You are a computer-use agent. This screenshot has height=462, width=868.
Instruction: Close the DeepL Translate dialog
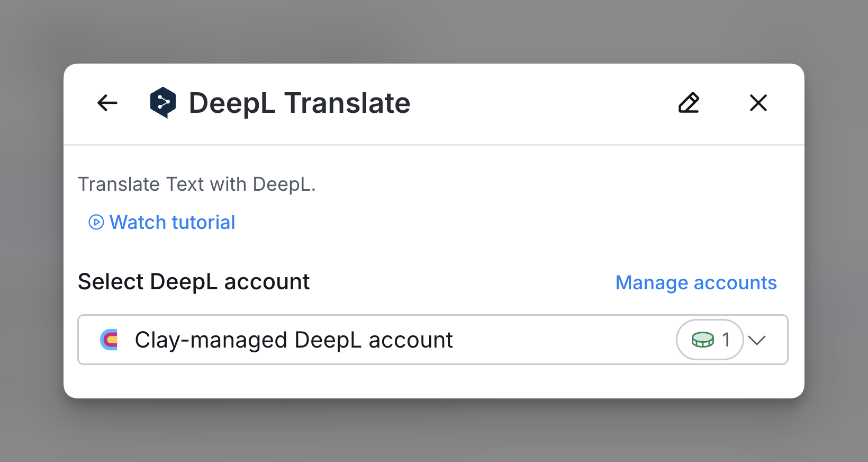pos(758,103)
